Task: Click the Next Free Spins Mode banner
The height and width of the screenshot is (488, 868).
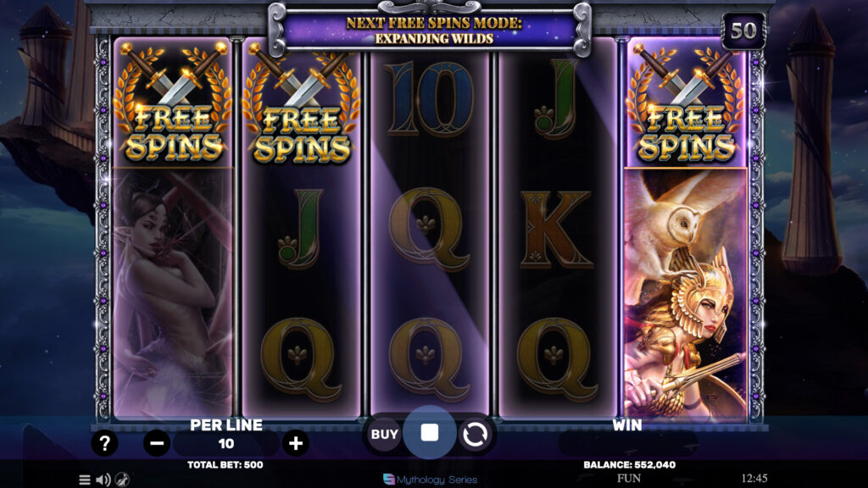Action: pyautogui.click(x=434, y=30)
